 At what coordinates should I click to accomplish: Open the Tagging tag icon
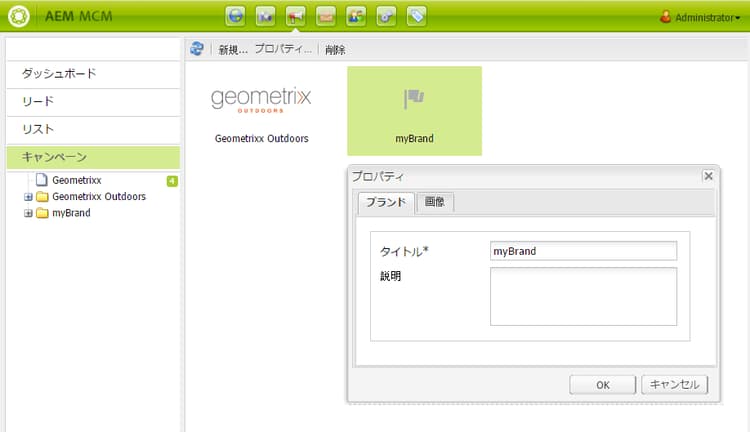[417, 16]
